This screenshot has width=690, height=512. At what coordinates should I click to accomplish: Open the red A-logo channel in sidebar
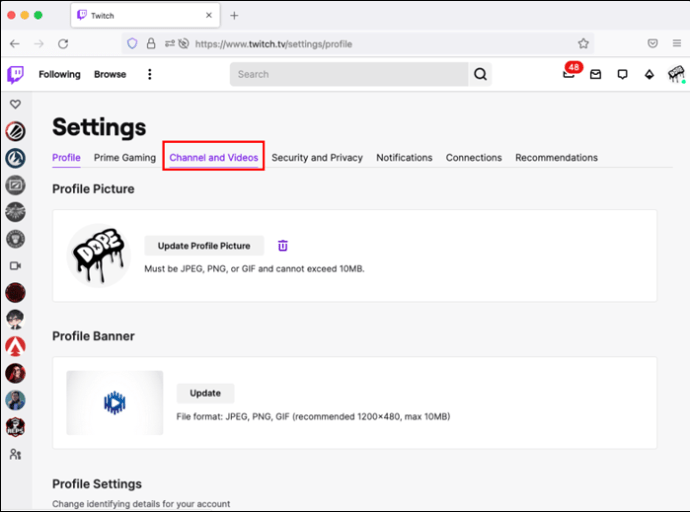15,346
